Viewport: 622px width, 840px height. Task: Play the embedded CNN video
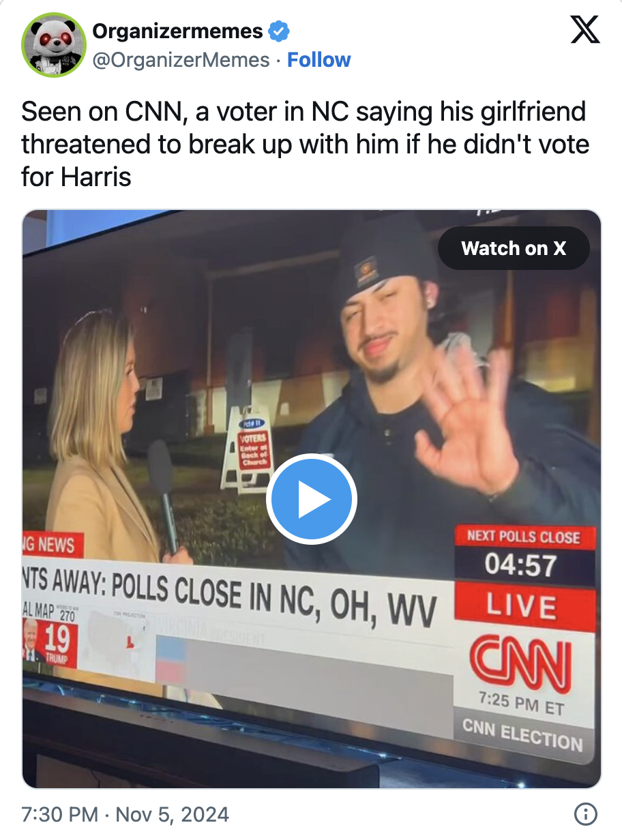312,499
